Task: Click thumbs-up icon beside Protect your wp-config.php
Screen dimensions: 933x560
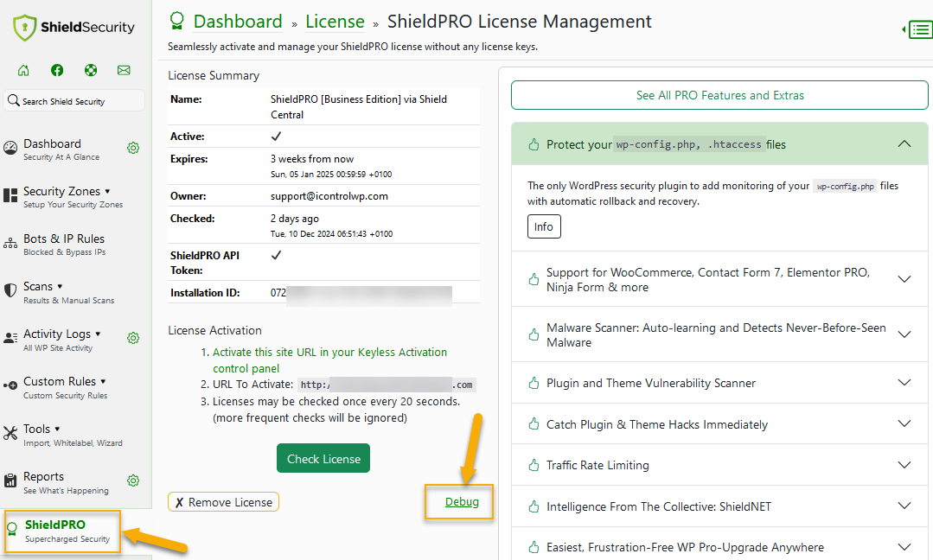Action: 534,144
